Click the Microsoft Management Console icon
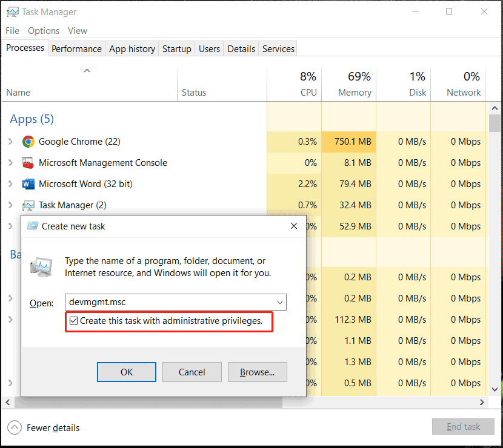503x448 pixels. pyautogui.click(x=28, y=162)
